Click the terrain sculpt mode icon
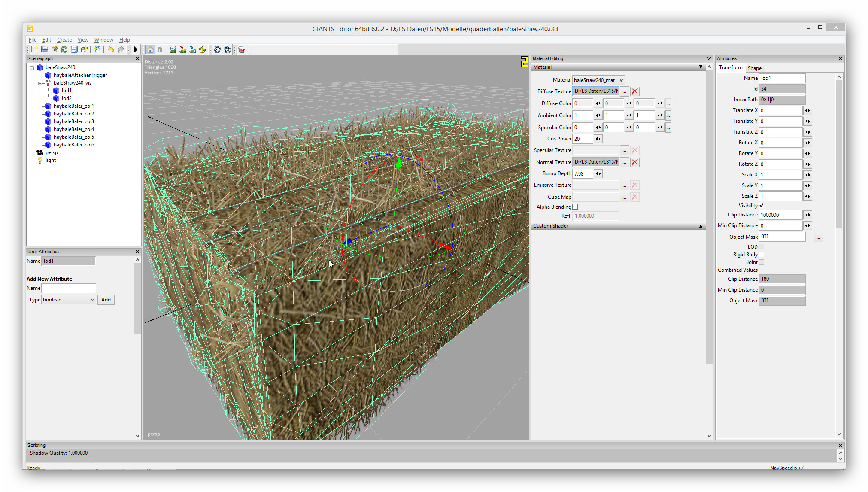 click(173, 49)
